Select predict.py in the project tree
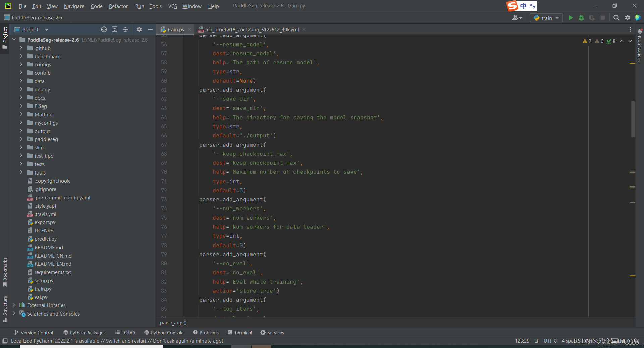The image size is (644, 348). [x=46, y=239]
